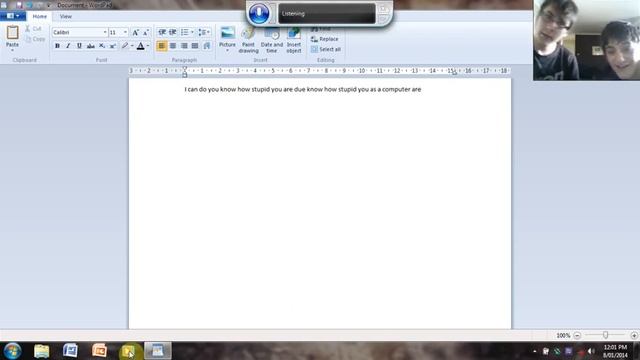Viewport: 640px width, 360px height.
Task: Click the zoom in plus button
Action: 634,335
